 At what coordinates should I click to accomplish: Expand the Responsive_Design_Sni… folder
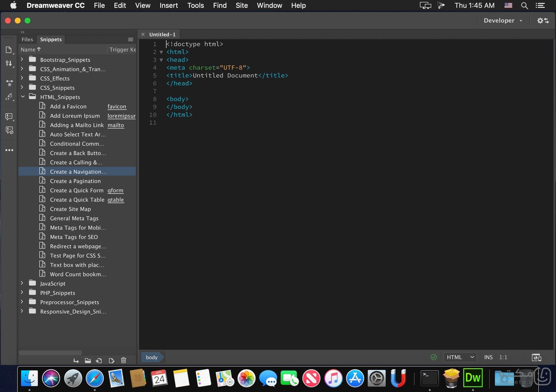pos(22,311)
